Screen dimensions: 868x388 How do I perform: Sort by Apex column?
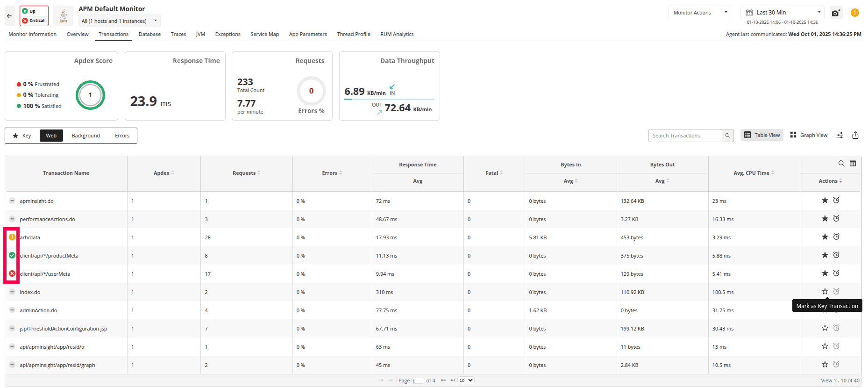pyautogui.click(x=164, y=173)
